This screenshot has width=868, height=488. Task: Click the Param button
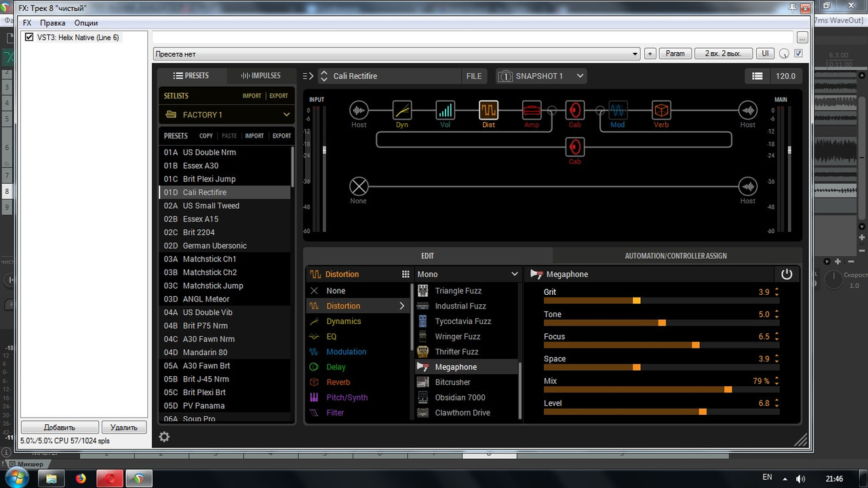[x=675, y=54]
